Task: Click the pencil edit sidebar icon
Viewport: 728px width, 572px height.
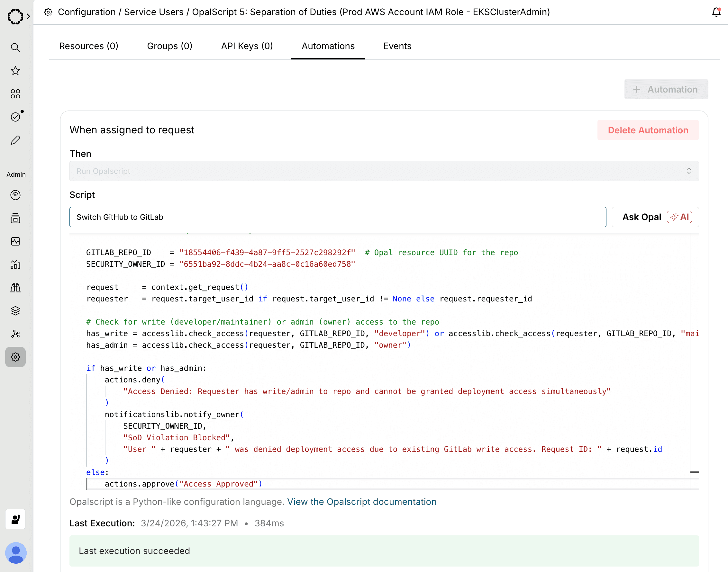Action: (15, 140)
